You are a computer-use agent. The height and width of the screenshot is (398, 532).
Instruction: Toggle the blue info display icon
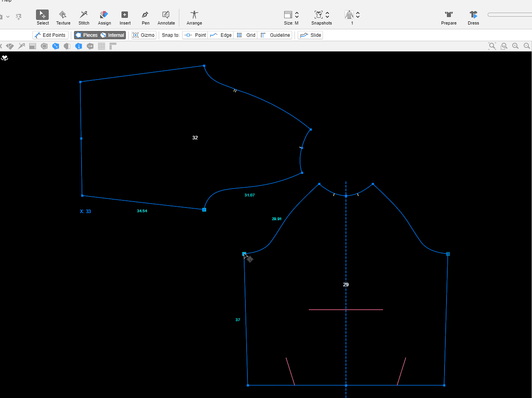coord(79,46)
